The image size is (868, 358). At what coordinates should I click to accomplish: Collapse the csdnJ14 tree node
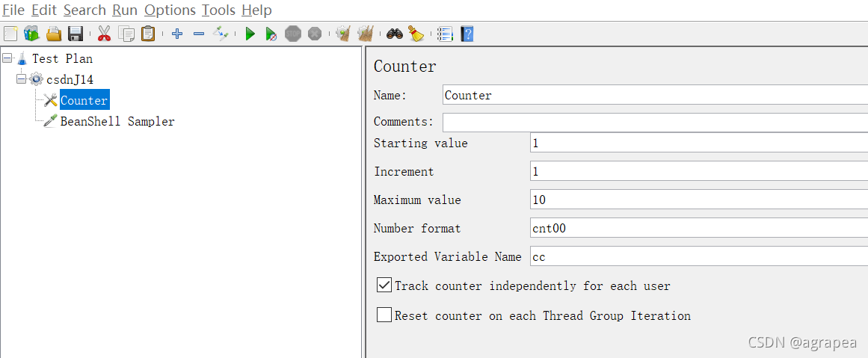pyautogui.click(x=22, y=79)
